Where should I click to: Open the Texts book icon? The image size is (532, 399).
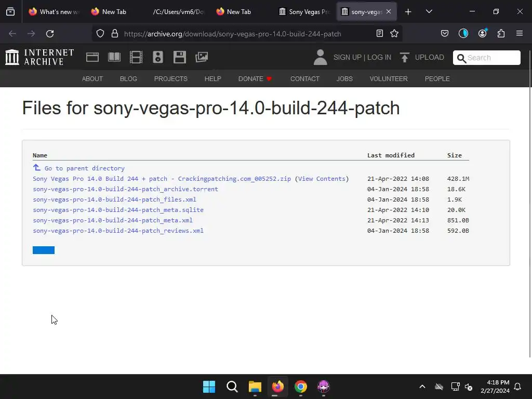click(x=114, y=57)
